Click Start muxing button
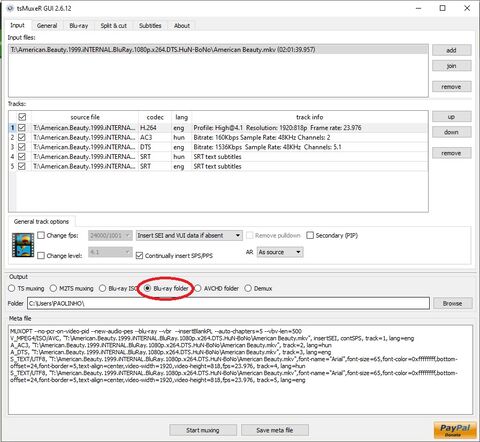The image size is (480, 442). point(203,430)
